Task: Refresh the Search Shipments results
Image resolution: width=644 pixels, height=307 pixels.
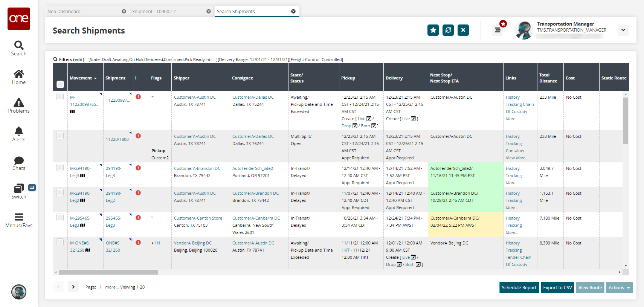Action: click(x=448, y=30)
